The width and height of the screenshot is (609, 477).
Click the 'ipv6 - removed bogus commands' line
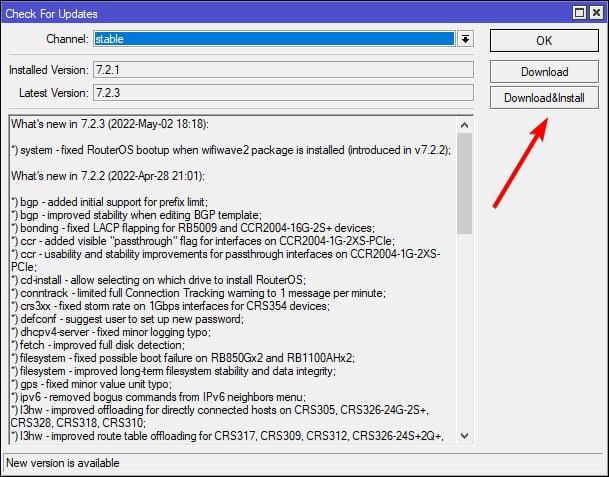pos(158,397)
